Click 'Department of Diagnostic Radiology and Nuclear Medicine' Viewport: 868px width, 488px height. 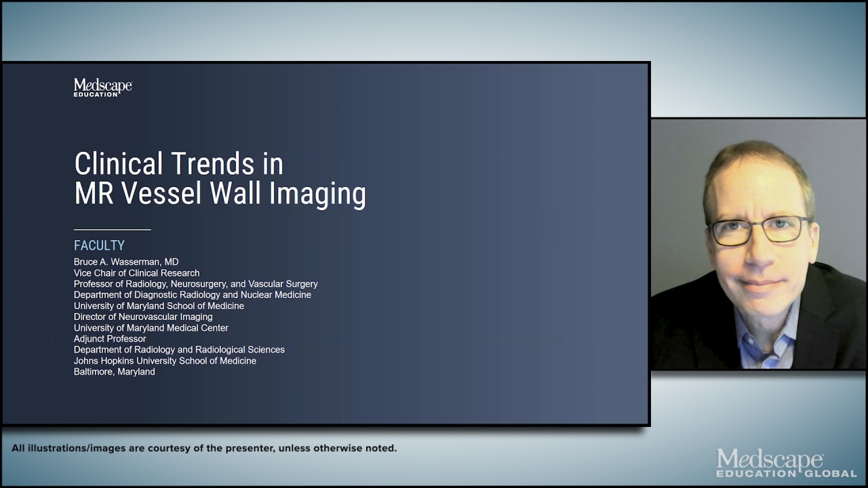pos(193,295)
